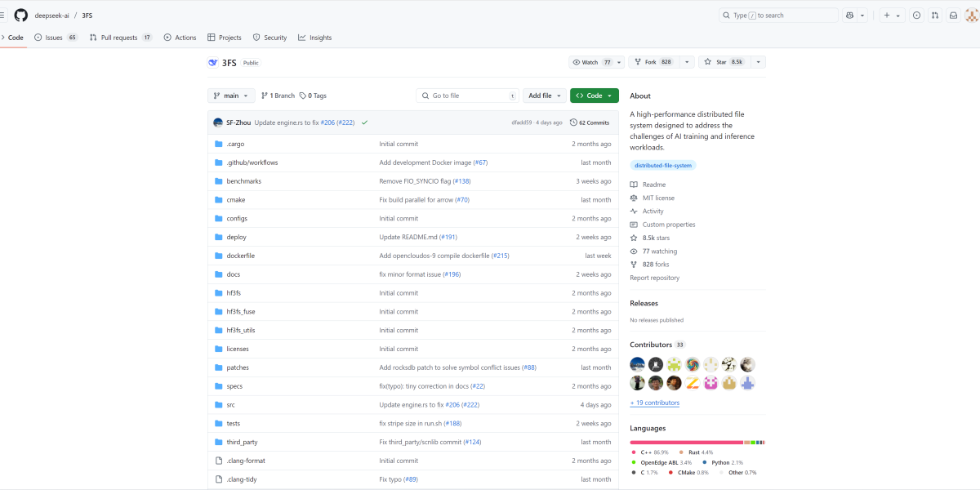Screen dimensions: 980x490
Task: Expand the Add file dropdown
Action: (x=545, y=96)
